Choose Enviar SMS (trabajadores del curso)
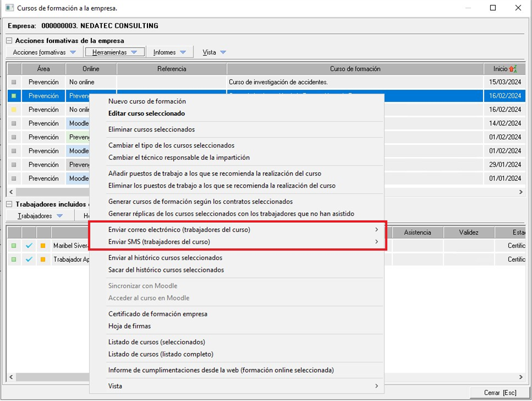The height and width of the screenshot is (401, 532). point(159,242)
